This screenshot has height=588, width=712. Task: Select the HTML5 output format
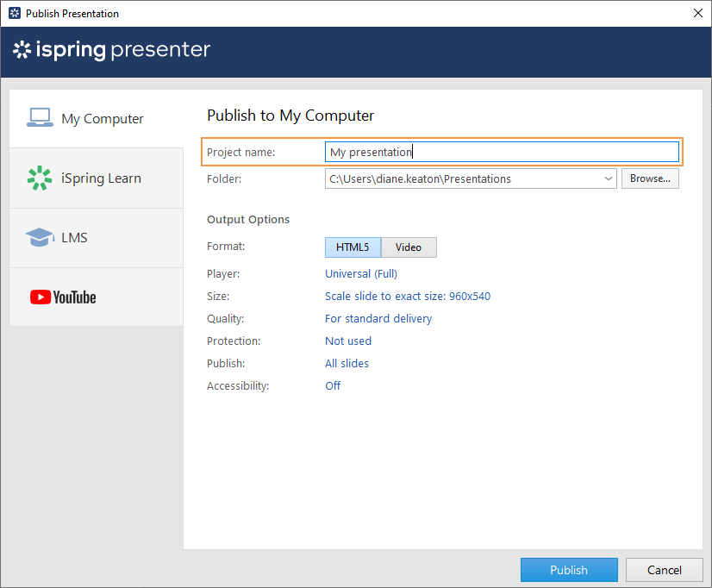(x=353, y=247)
